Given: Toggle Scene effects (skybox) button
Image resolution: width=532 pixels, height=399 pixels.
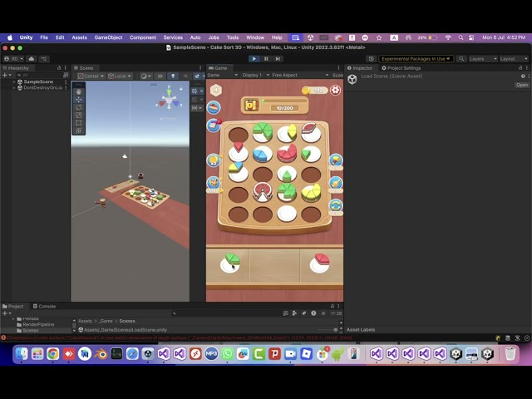Looking at the screenshot, I should click(197, 76).
